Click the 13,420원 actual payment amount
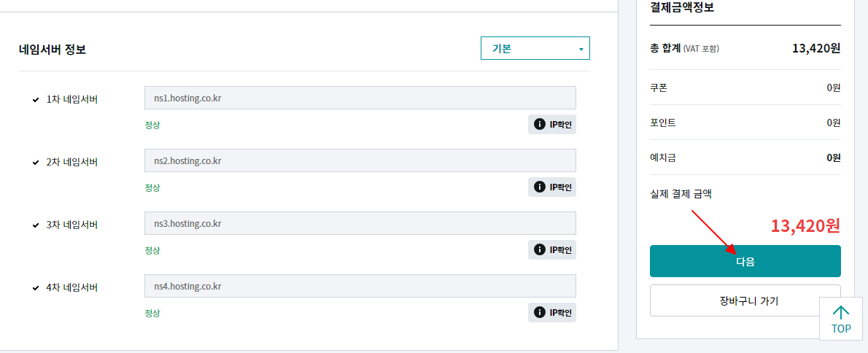The width and height of the screenshot is (868, 353). (805, 226)
